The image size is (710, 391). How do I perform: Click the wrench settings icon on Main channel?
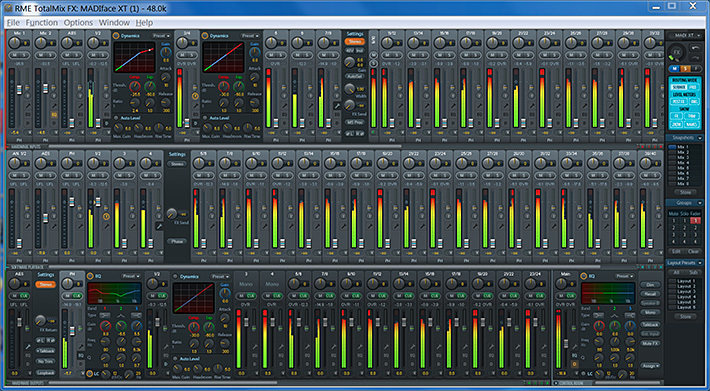pos(574,346)
